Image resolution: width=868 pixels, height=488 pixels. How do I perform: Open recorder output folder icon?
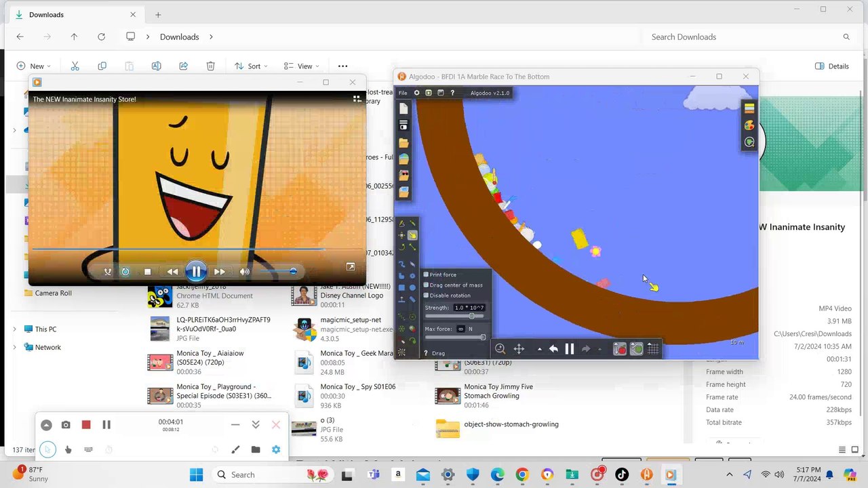pyautogui.click(x=256, y=449)
